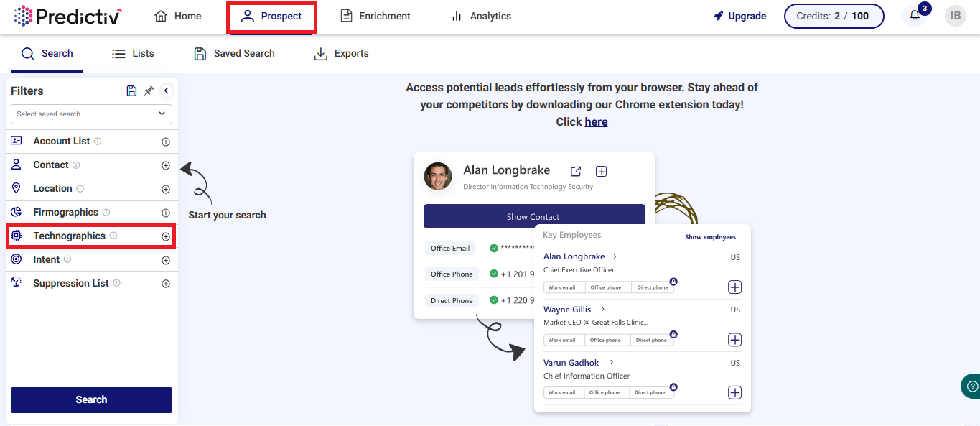Pin the Filters panel with pin icon

149,91
